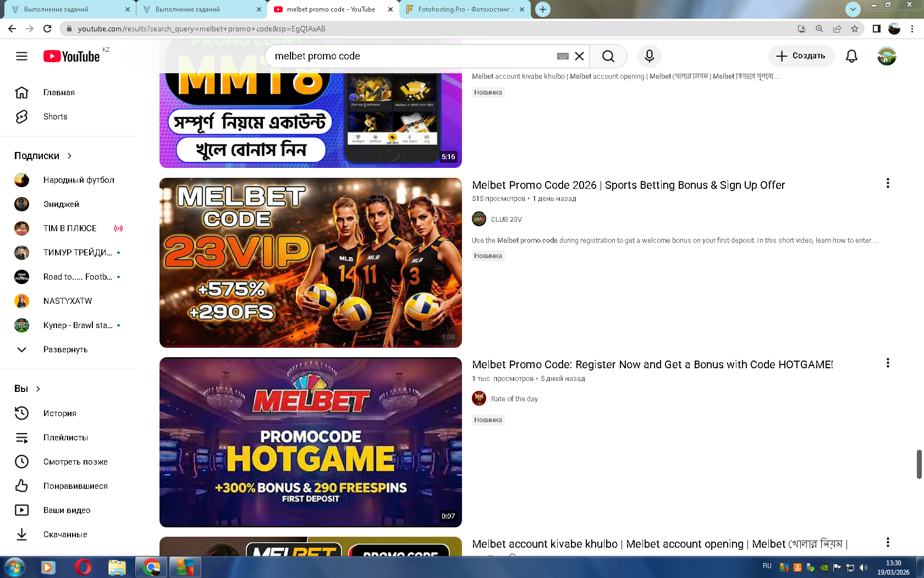Play the MM18 Bengali thumbnail

tap(311, 120)
